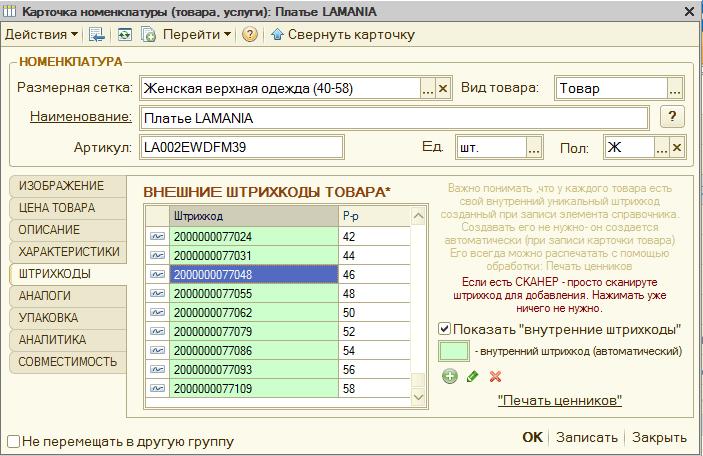Open the Действия dropdown menu
The image size is (703, 456).
(x=41, y=35)
